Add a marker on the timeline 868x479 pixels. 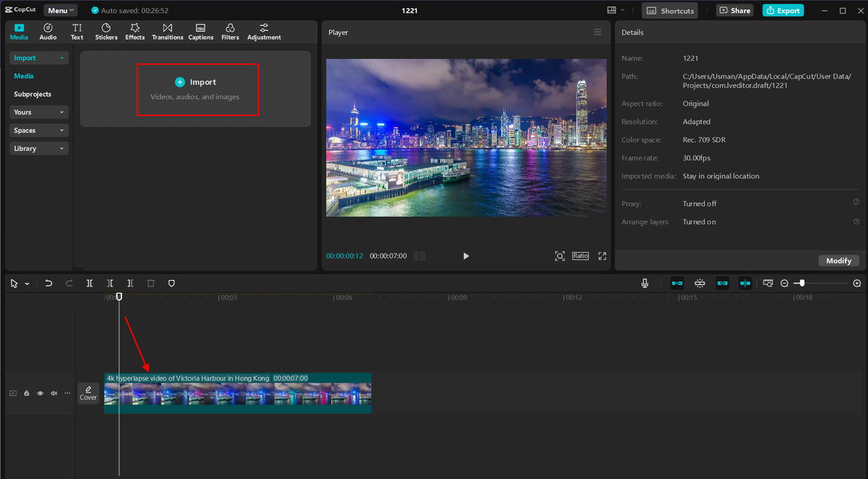(172, 283)
